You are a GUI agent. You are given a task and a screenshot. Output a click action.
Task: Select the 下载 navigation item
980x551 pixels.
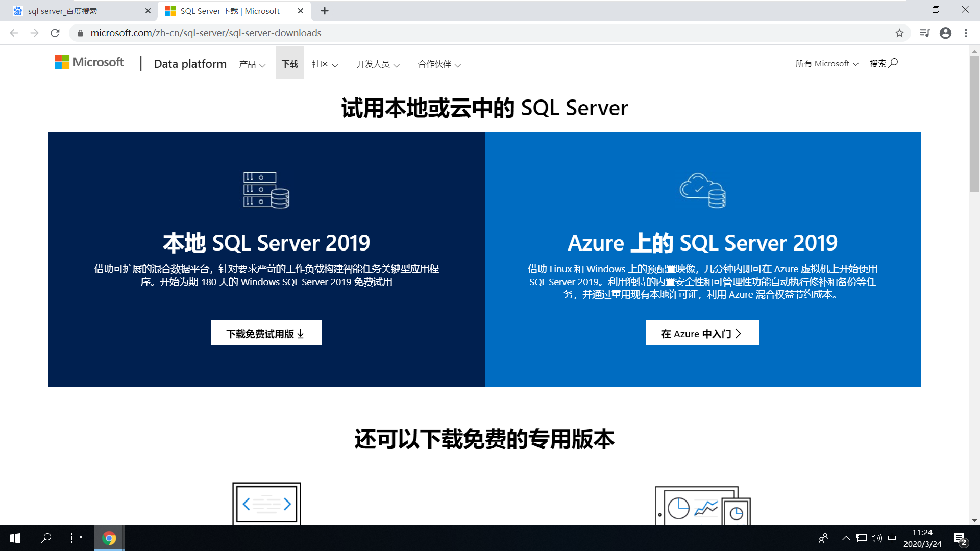tap(289, 63)
